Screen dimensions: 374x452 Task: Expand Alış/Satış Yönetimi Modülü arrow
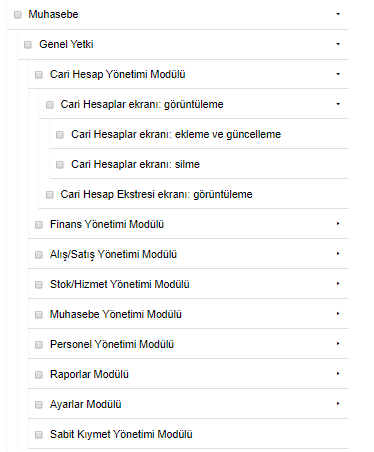click(x=338, y=254)
